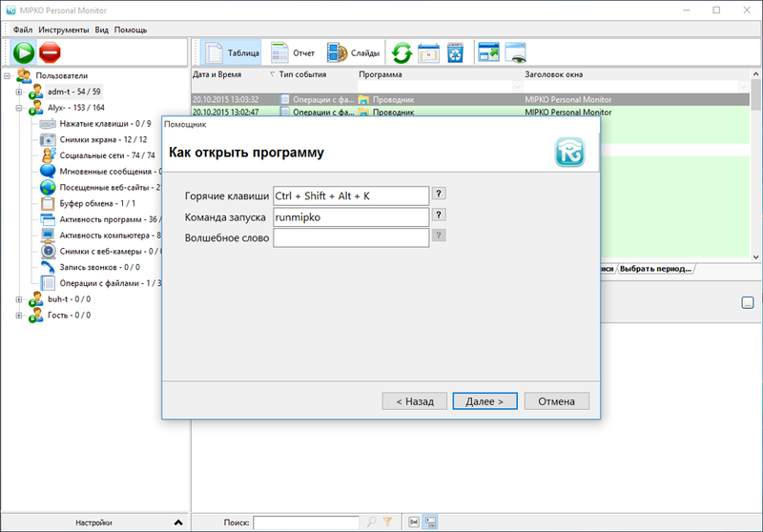Click the Горячие клавиши input field
763x532 pixels.
pyautogui.click(x=351, y=196)
